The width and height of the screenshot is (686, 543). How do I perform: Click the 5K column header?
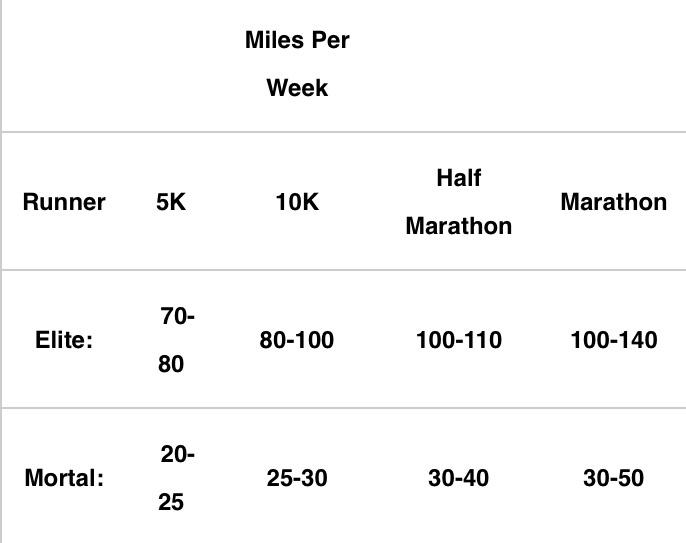pyautogui.click(x=171, y=202)
